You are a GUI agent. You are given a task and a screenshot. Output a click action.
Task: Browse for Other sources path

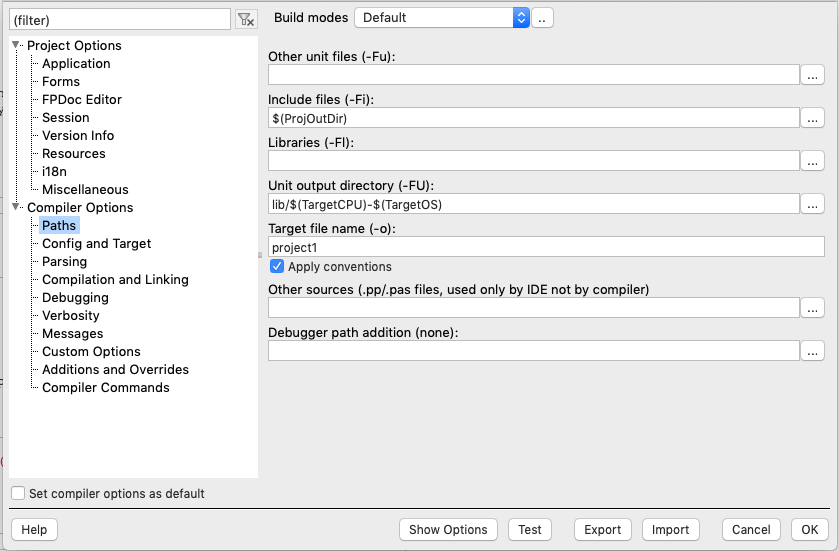pyautogui.click(x=812, y=308)
